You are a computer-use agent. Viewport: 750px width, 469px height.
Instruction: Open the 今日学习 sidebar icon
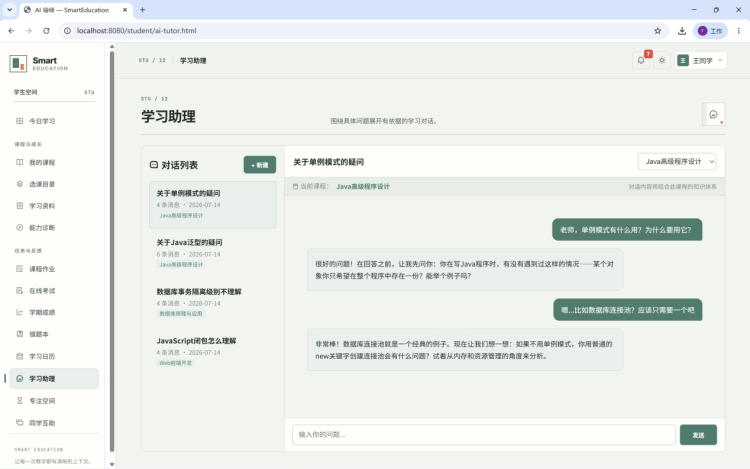click(x=20, y=121)
